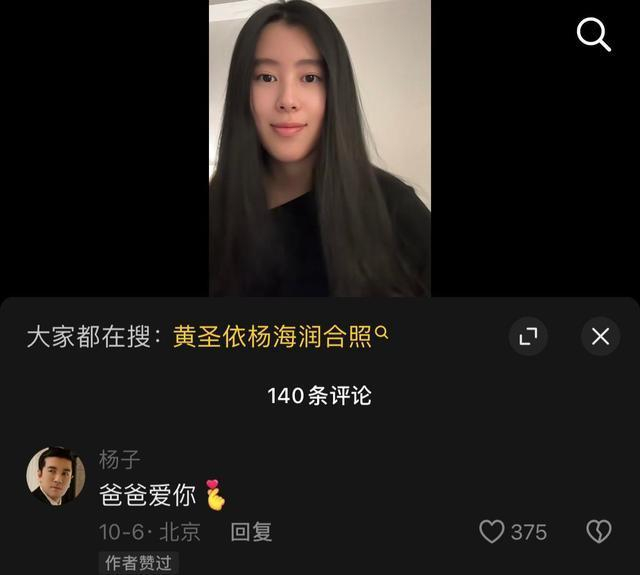This screenshot has height=575, width=640.
Task: Open search with the magnifier icon
Action: point(593,34)
